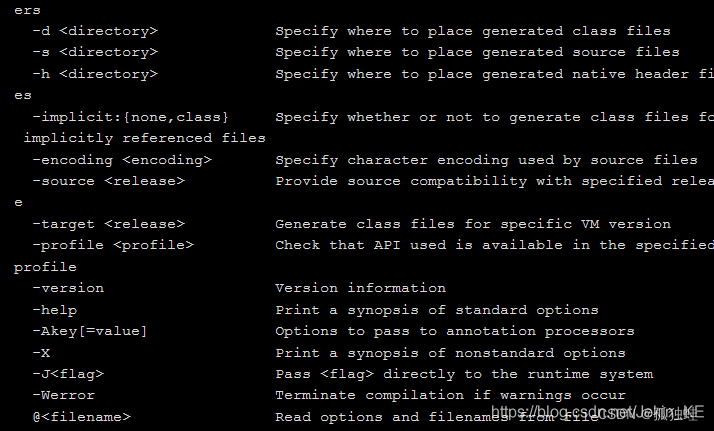Click the "-help" option text
The image size is (714, 431).
click(x=54, y=310)
